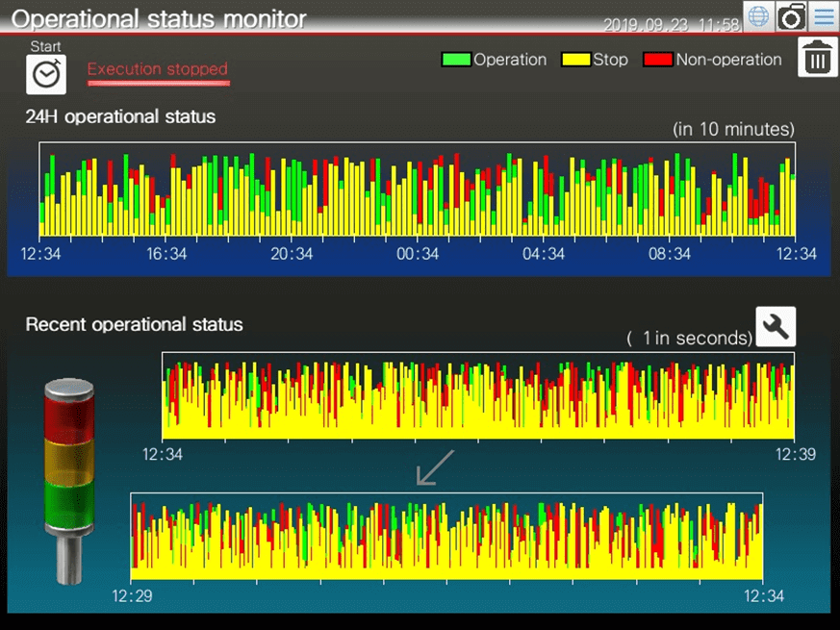The height and width of the screenshot is (630, 840).
Task: Select the yellow Stop legend swatch
Action: click(575, 60)
